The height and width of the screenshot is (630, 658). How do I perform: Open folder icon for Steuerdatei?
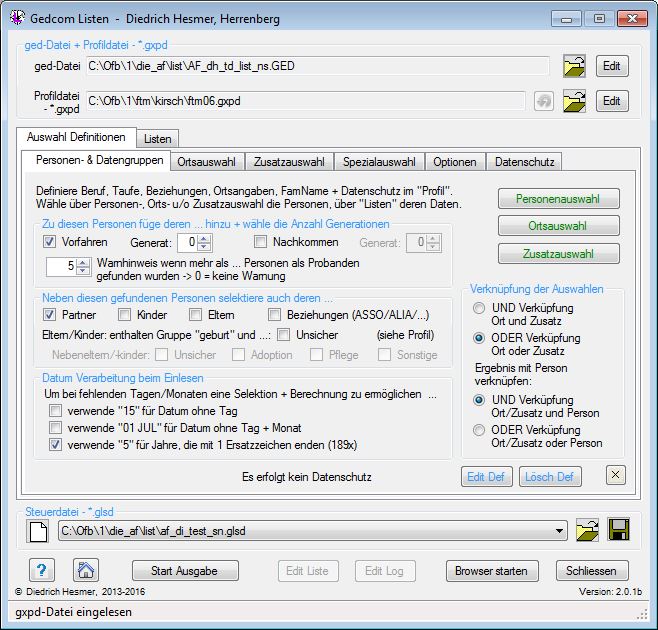tap(587, 530)
